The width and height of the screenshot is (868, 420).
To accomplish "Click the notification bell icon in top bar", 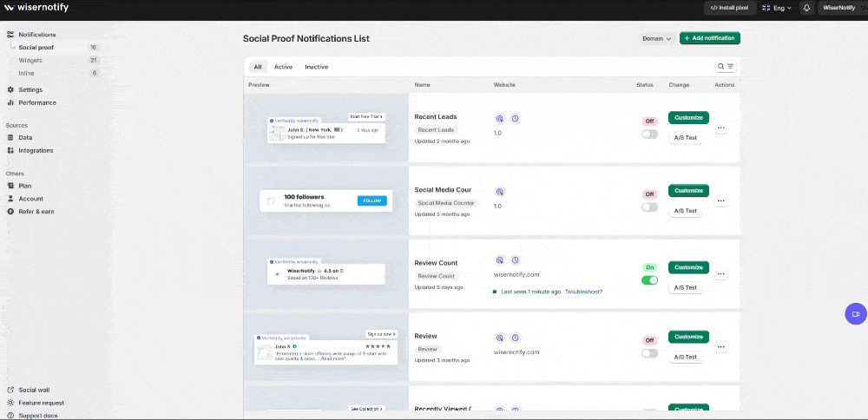I will click(806, 8).
